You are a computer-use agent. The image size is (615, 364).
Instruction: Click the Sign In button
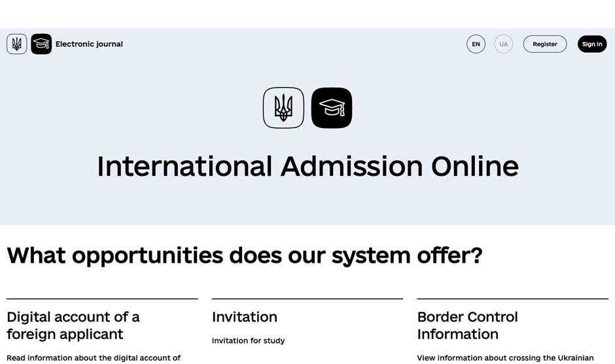click(592, 44)
